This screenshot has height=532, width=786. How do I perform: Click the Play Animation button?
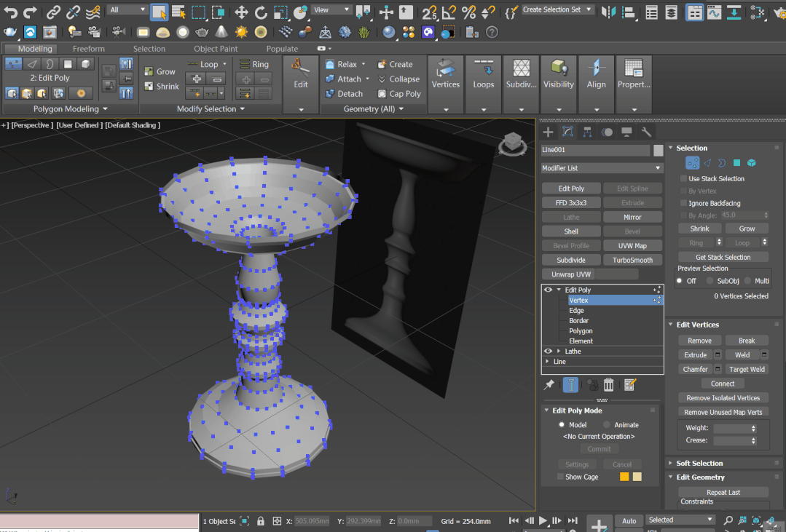[543, 521]
